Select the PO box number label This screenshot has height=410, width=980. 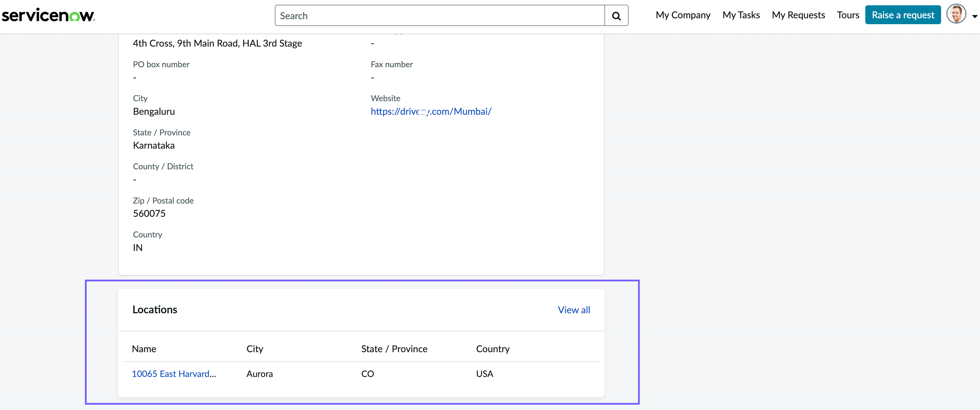point(161,64)
